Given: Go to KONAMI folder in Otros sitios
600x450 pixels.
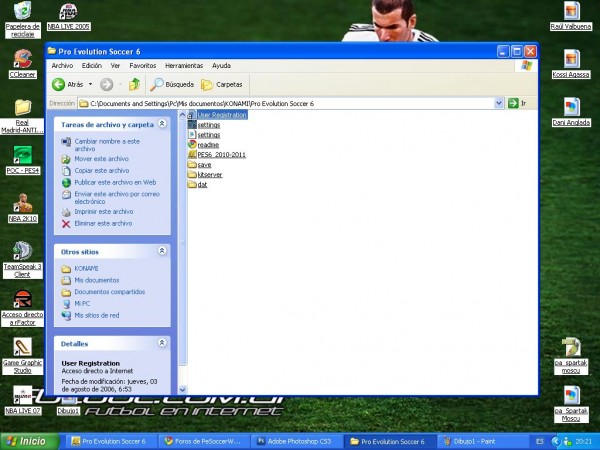Looking at the screenshot, I should (86, 269).
